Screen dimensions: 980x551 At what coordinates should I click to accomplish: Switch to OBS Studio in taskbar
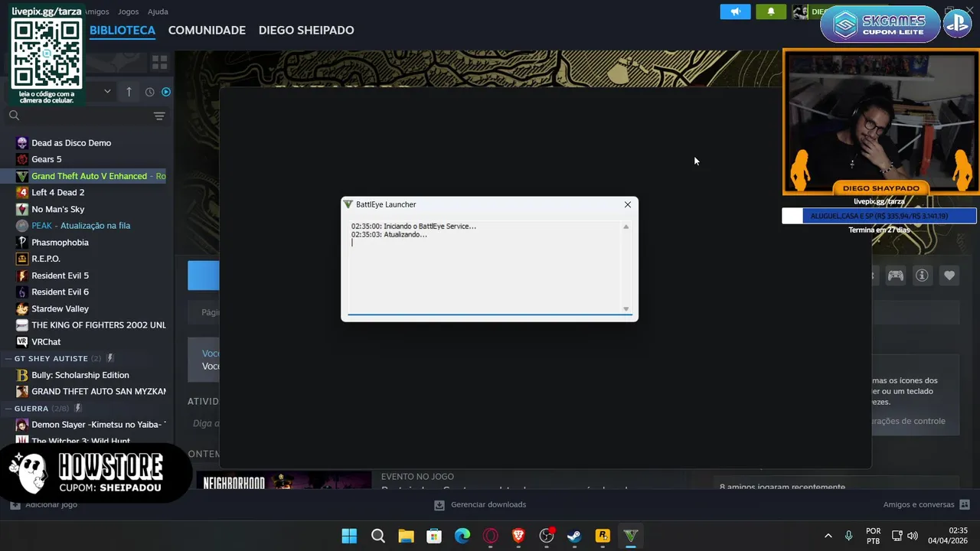coord(547,536)
